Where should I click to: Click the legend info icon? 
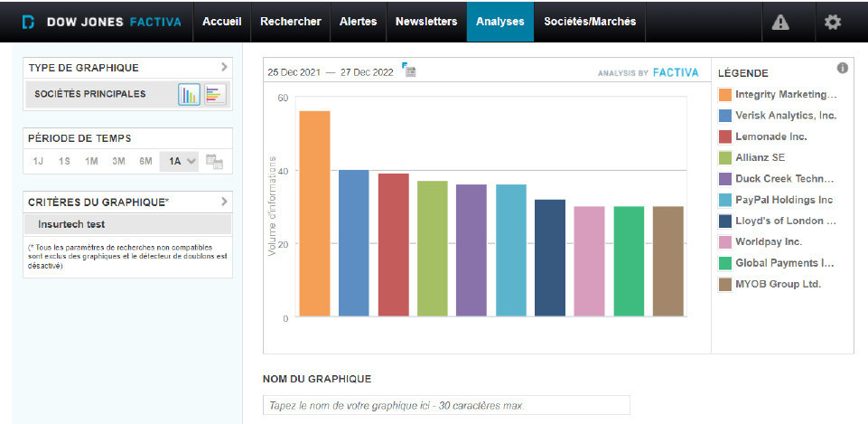tap(842, 68)
